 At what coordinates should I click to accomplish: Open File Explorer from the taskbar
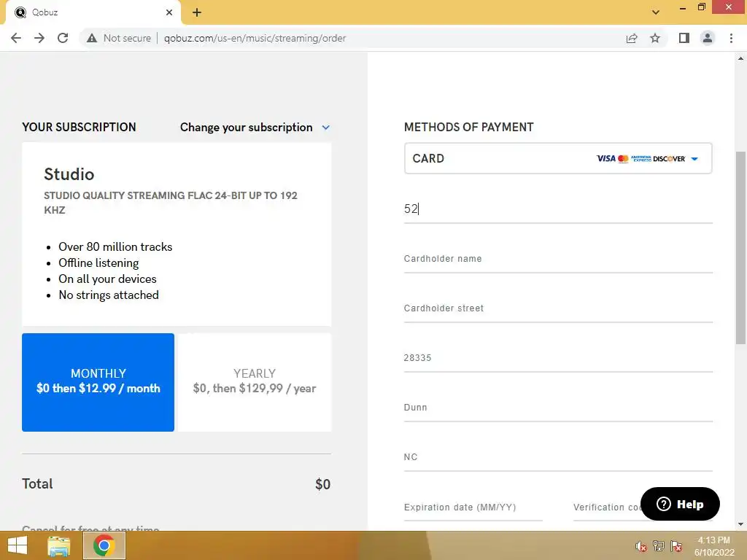tap(58, 545)
